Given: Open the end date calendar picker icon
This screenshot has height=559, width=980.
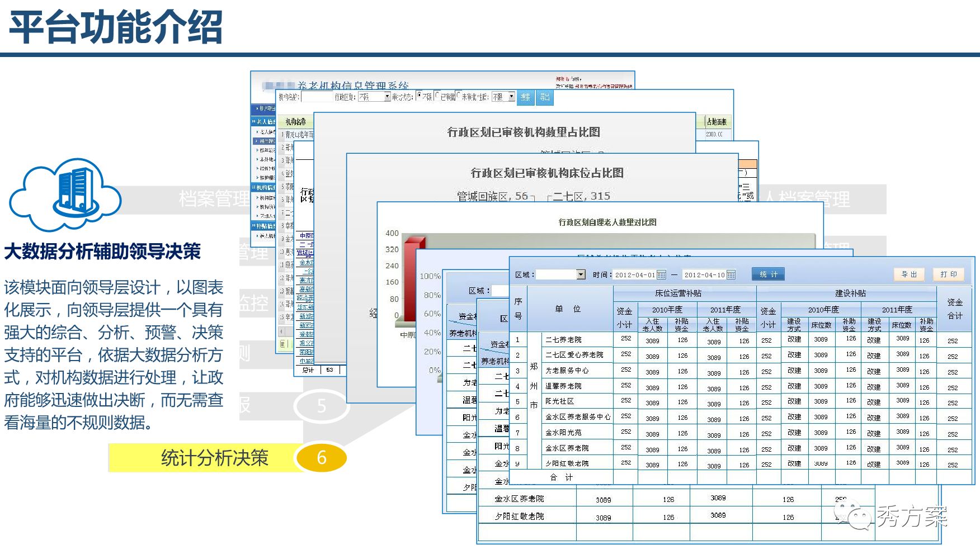Looking at the screenshot, I should coord(731,274).
